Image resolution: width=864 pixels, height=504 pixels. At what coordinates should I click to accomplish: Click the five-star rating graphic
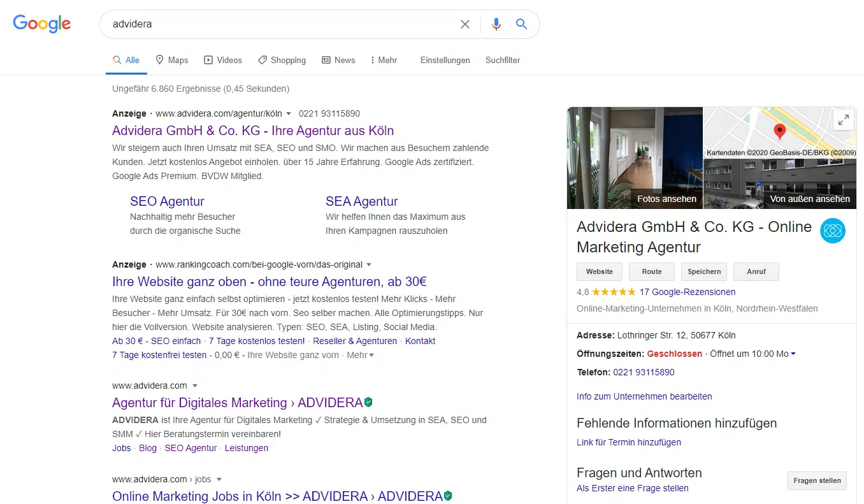coord(614,292)
